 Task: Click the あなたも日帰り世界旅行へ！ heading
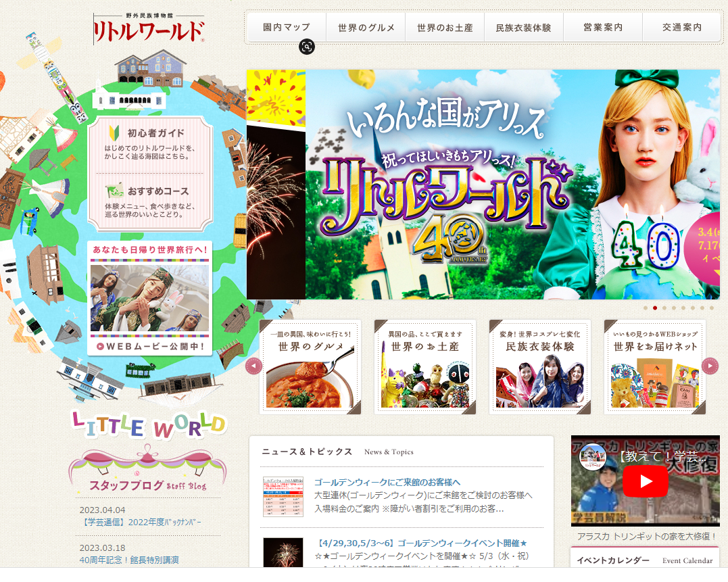tap(150, 249)
